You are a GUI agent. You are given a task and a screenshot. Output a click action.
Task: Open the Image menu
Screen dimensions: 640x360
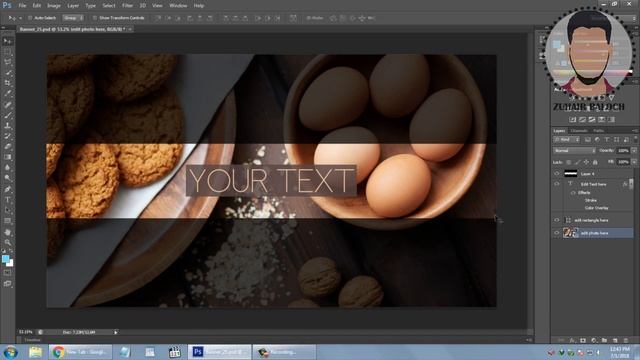point(53,6)
